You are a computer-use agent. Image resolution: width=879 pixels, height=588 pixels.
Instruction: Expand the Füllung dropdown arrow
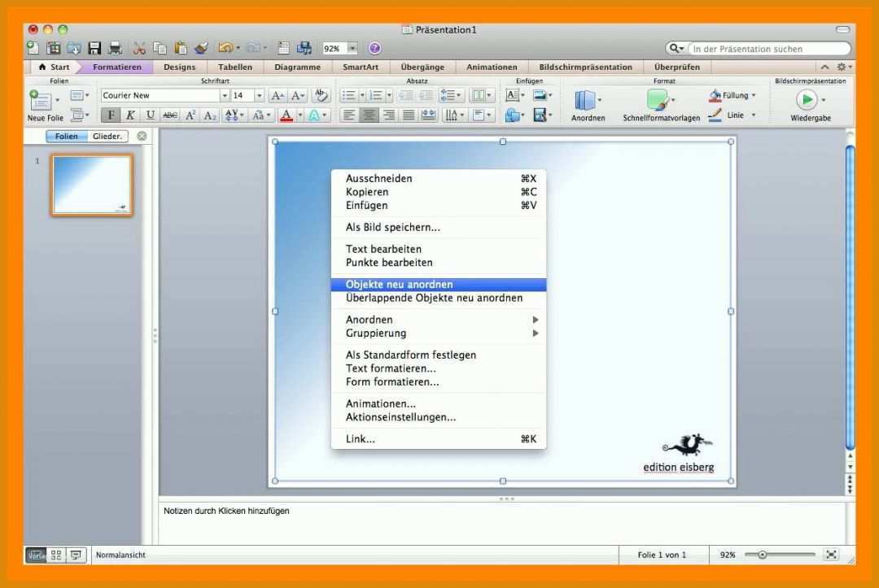point(754,95)
